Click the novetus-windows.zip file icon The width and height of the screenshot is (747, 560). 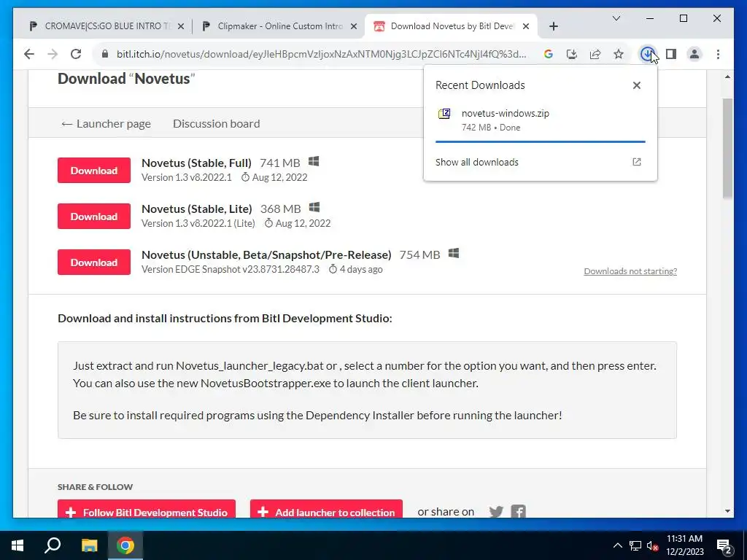pyautogui.click(x=444, y=114)
